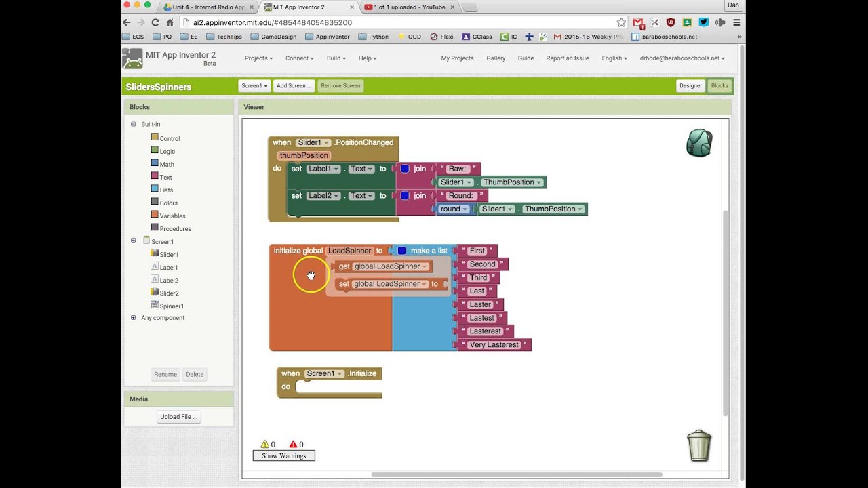Click the red error triangle counter

click(x=293, y=444)
